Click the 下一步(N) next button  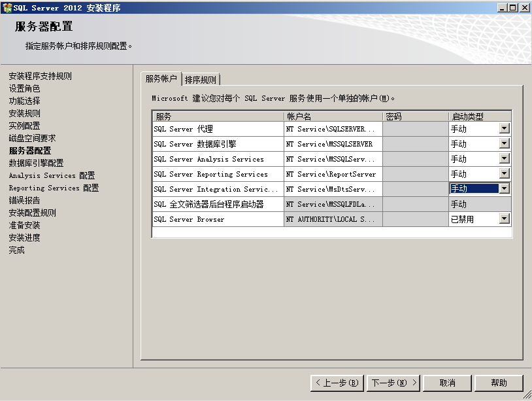click(393, 383)
